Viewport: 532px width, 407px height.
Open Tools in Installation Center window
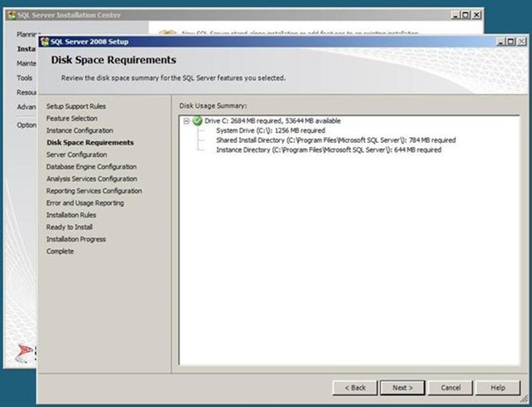(25, 77)
